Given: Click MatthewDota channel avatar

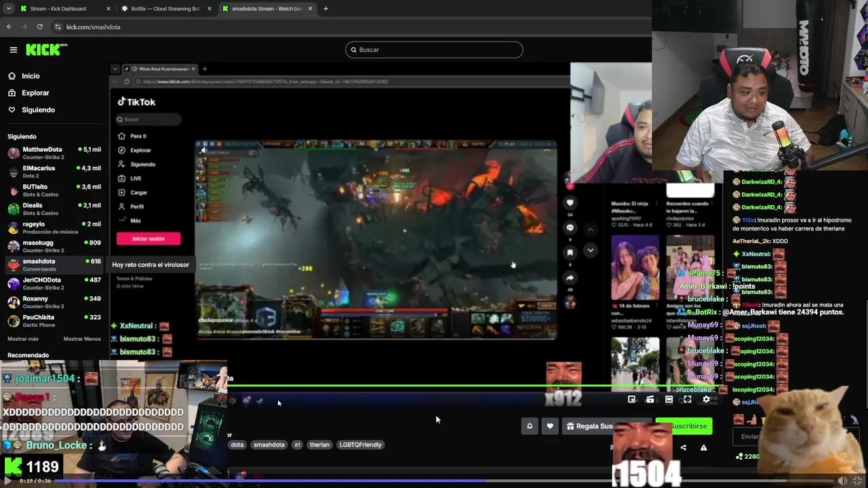Looking at the screenshot, I should click(x=14, y=153).
